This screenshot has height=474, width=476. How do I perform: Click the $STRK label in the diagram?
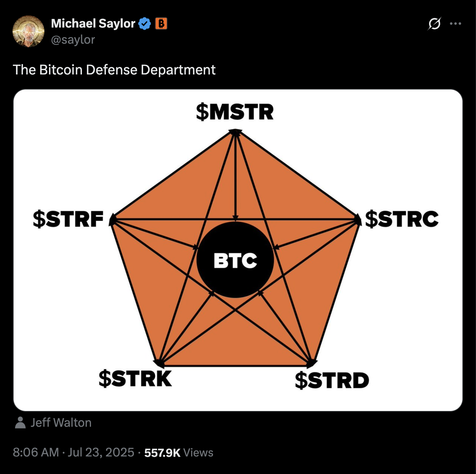135,379
